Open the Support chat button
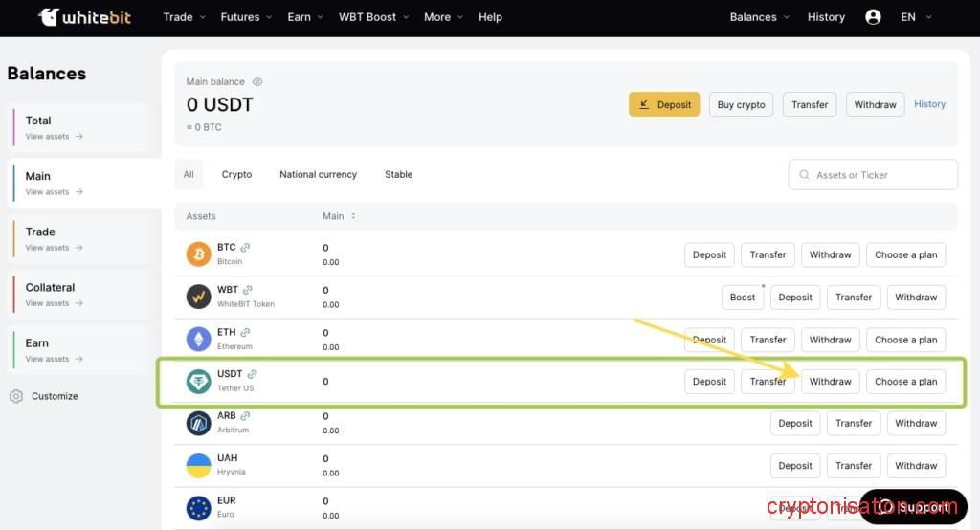The width and height of the screenshot is (980, 530). coord(913,507)
